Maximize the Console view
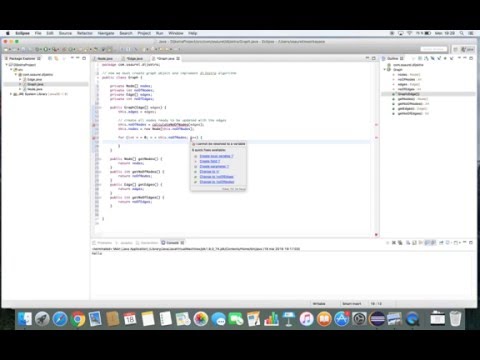This screenshot has width=480, height=360. click(471, 243)
